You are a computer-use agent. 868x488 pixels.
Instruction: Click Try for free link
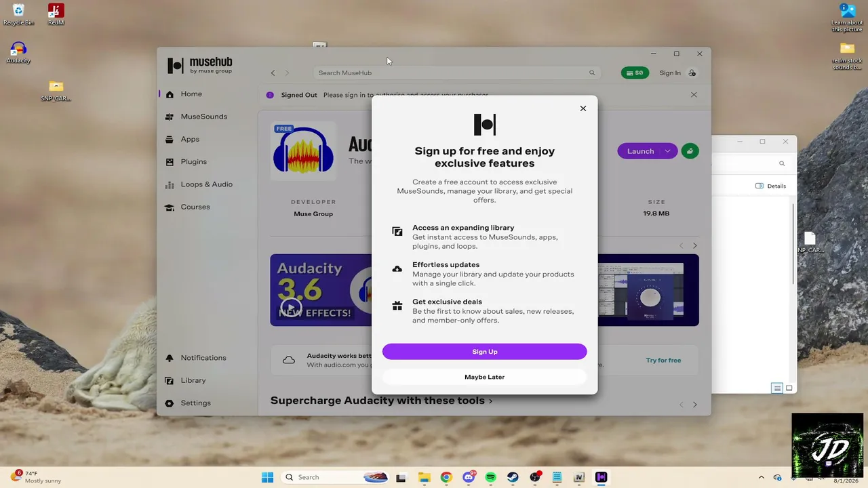[x=663, y=361]
